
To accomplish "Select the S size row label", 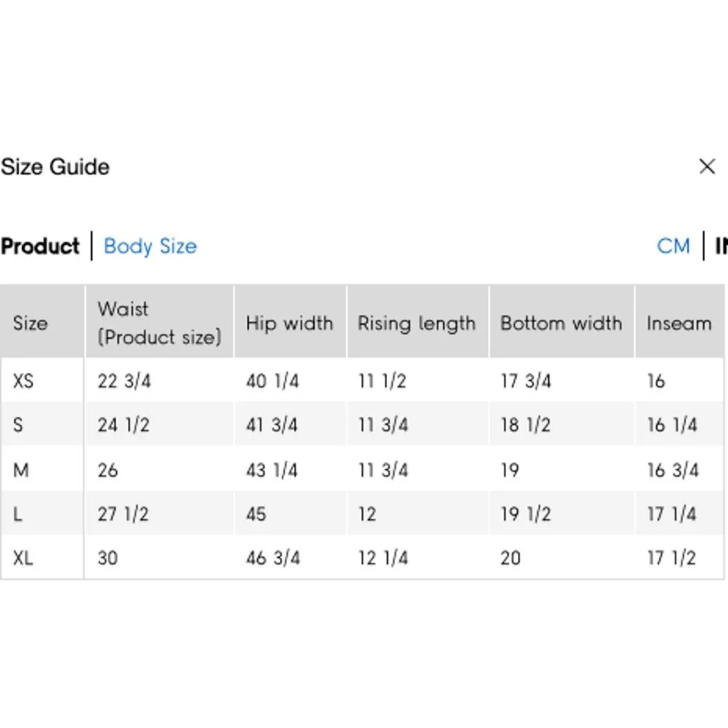I will coord(18,424).
